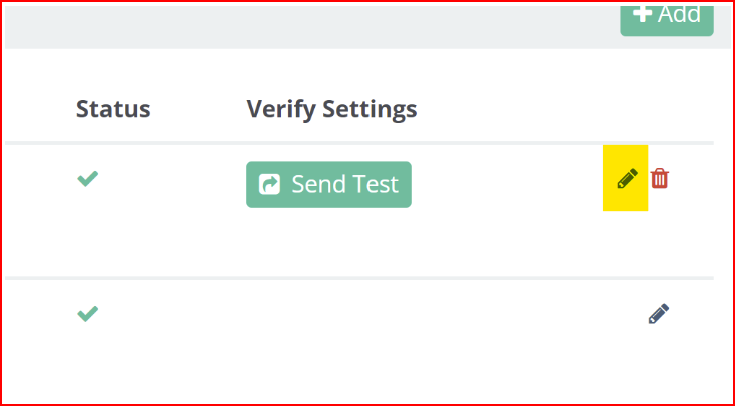Select blank space below second row checkmark
The image size is (735, 406).
click(x=88, y=356)
